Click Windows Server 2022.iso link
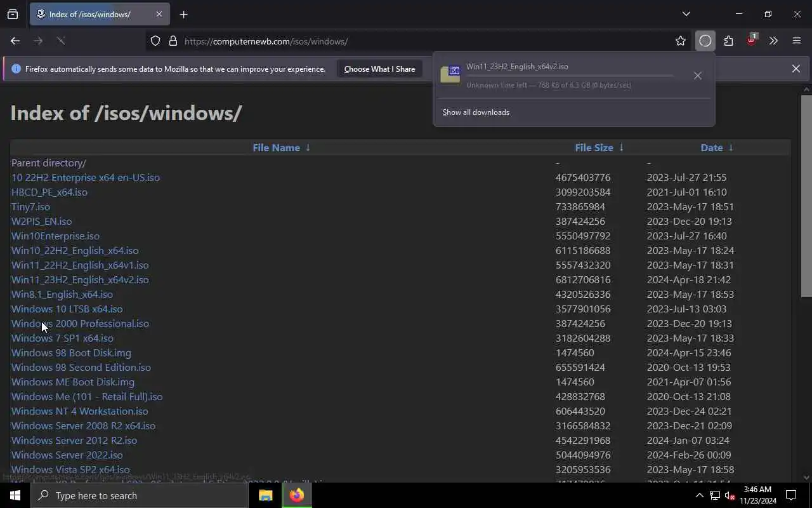 tap(67, 455)
